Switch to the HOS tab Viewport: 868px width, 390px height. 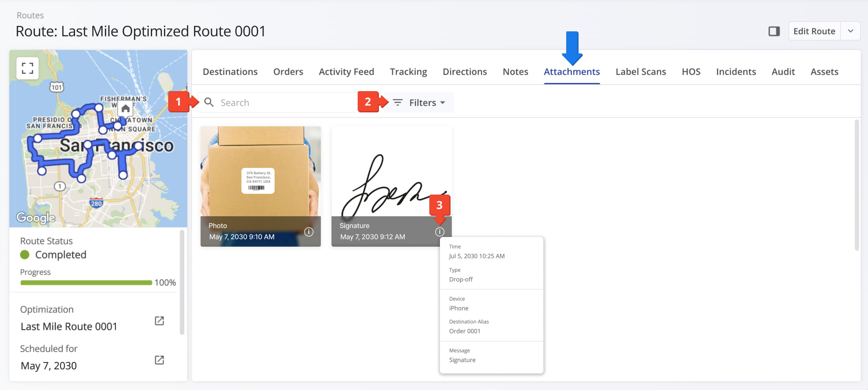[x=691, y=72]
